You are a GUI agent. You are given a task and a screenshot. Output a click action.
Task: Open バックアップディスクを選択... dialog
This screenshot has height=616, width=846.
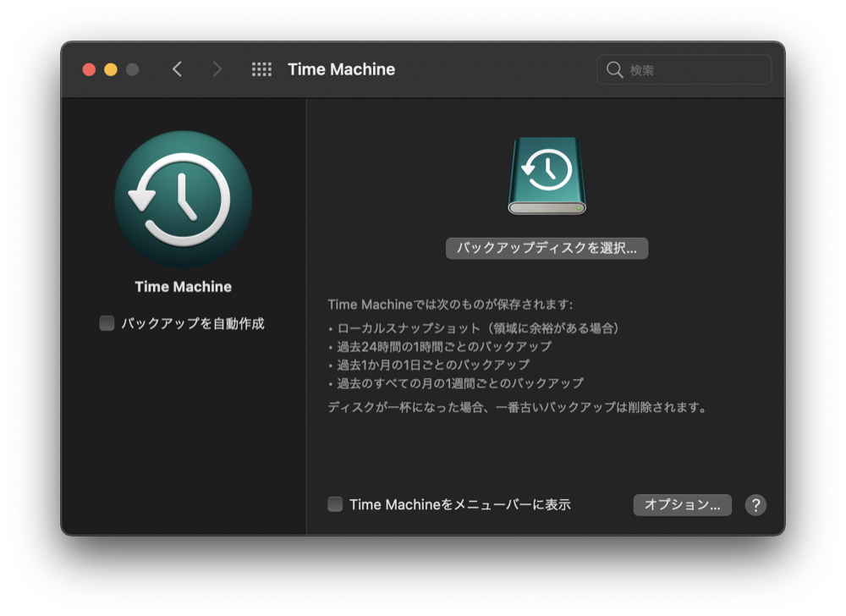[x=547, y=248]
